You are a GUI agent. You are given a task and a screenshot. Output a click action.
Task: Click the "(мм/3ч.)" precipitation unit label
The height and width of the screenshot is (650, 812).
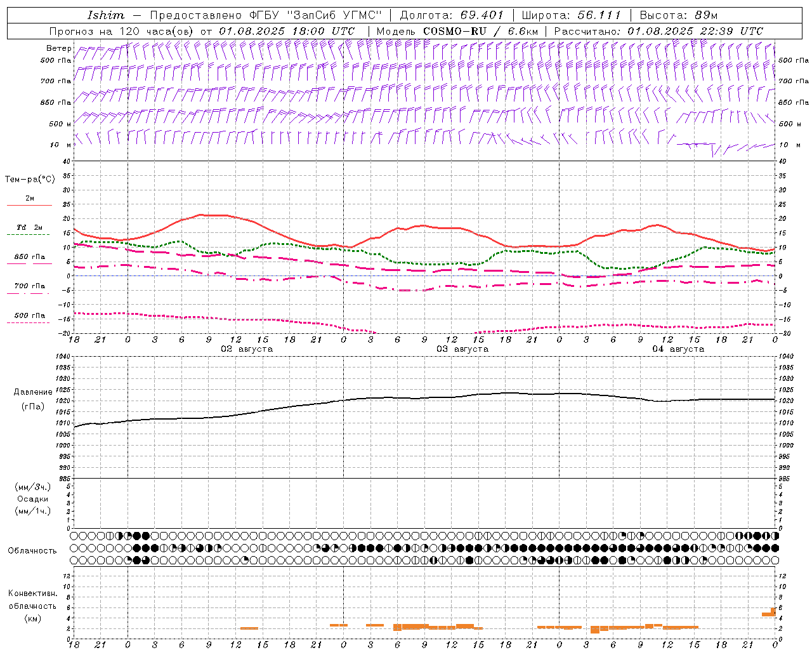pos(33,487)
